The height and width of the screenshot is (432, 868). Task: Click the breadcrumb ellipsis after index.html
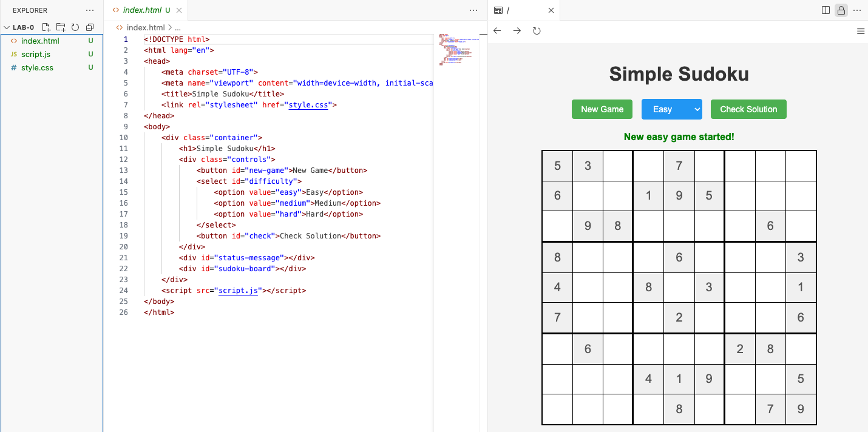[178, 28]
